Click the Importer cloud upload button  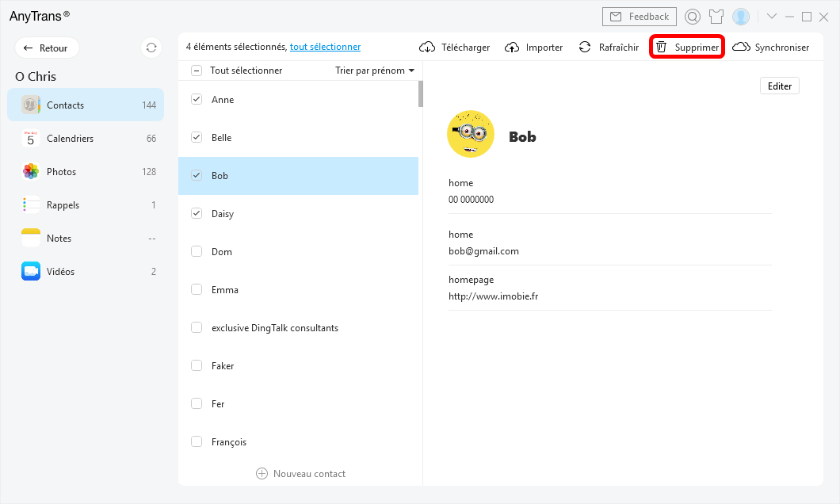(x=533, y=47)
